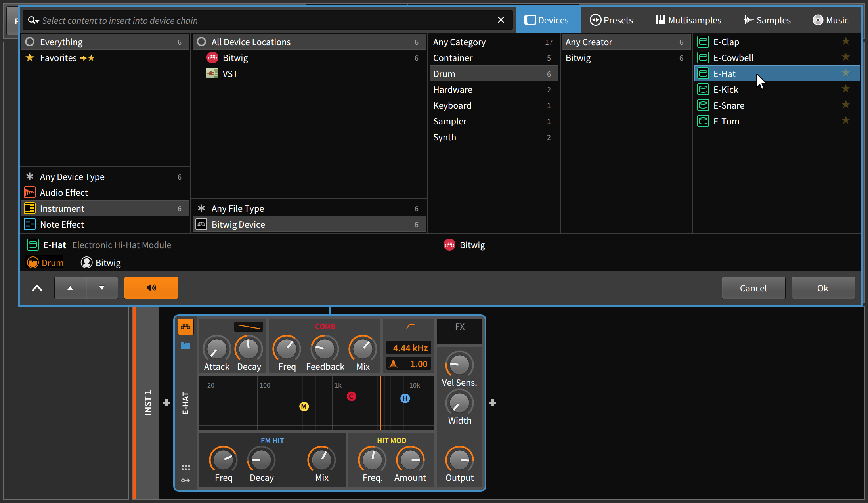Adjust the E-Hat Attack knob

[217, 349]
